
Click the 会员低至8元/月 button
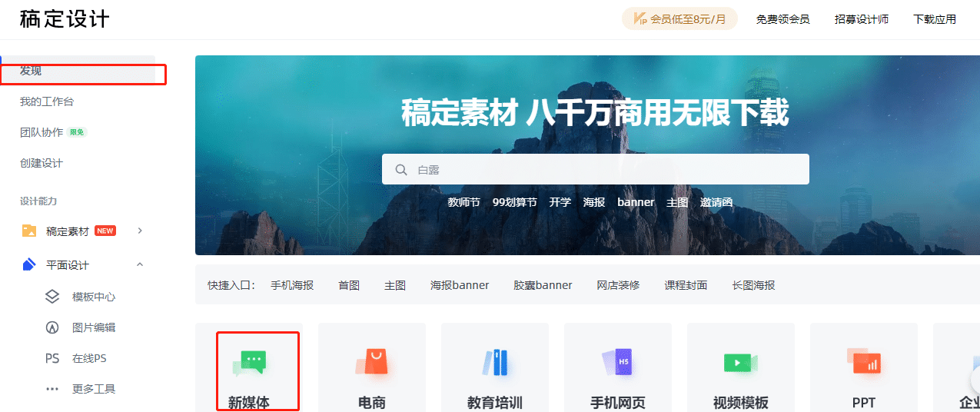point(679,19)
